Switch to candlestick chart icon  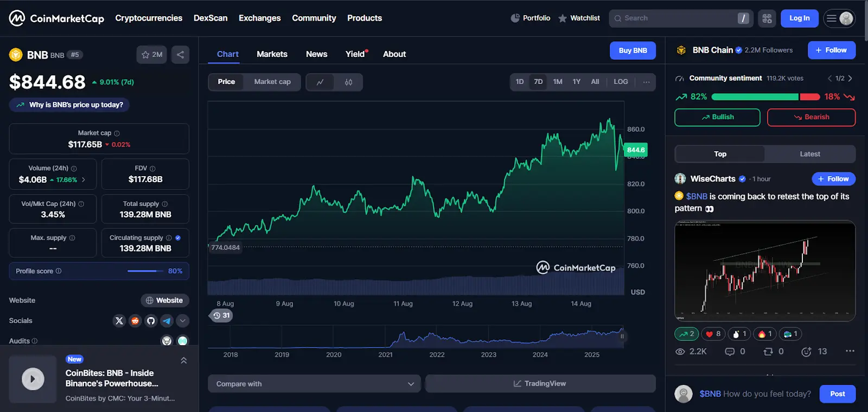[x=348, y=82]
